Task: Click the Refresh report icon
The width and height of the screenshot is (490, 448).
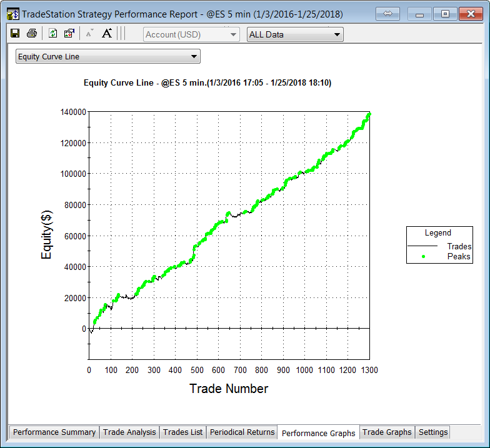Action: point(53,34)
